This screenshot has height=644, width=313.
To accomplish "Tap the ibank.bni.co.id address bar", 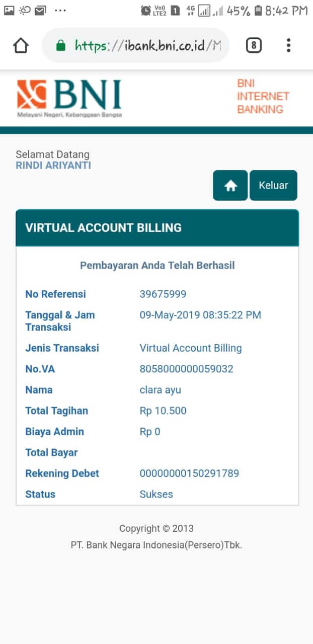I will 146,46.
